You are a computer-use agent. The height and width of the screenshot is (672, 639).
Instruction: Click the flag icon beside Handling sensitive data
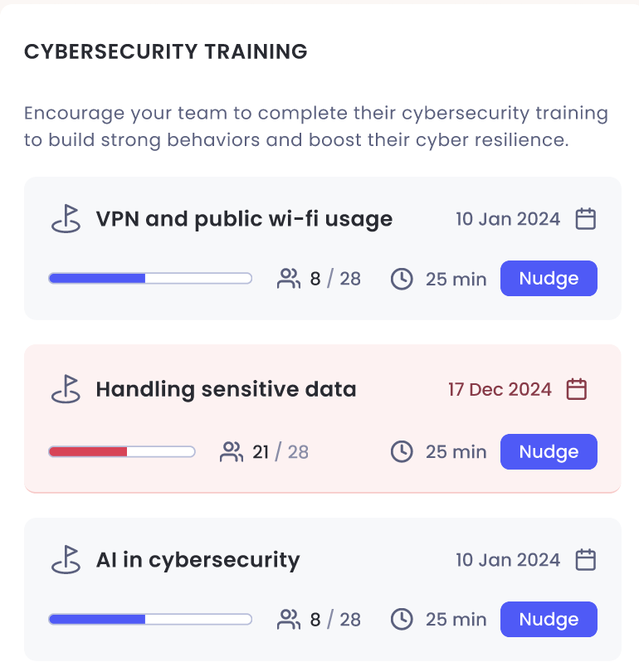pos(66,389)
